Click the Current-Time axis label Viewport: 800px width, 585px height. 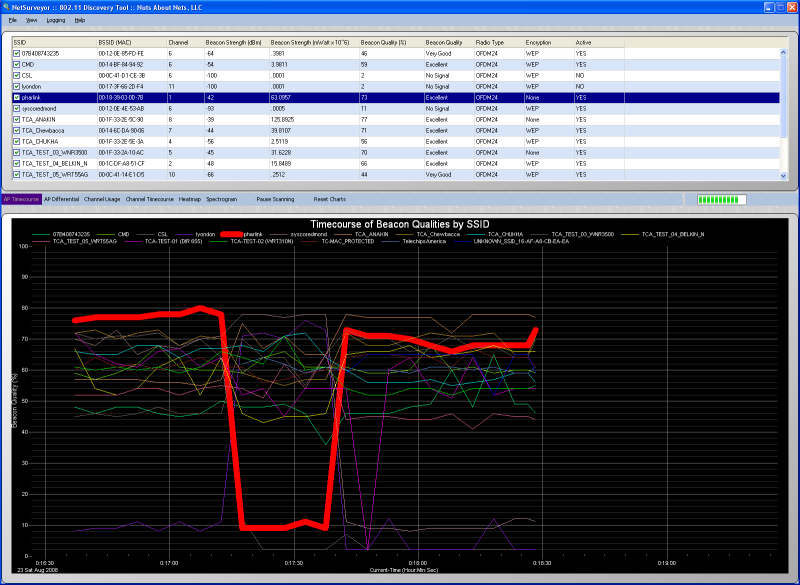tap(404, 570)
